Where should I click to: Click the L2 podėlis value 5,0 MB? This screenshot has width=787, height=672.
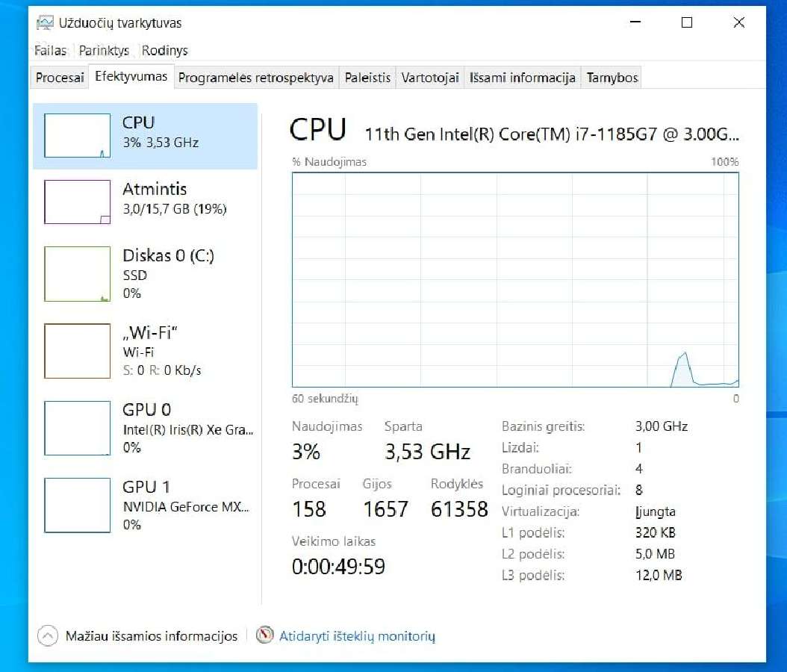click(655, 553)
